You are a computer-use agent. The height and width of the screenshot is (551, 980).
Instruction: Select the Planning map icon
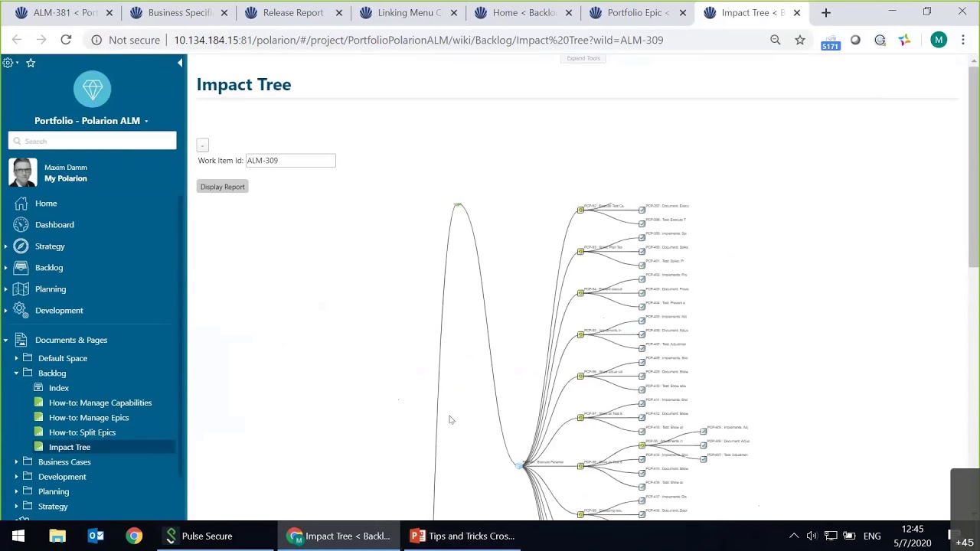(21, 289)
